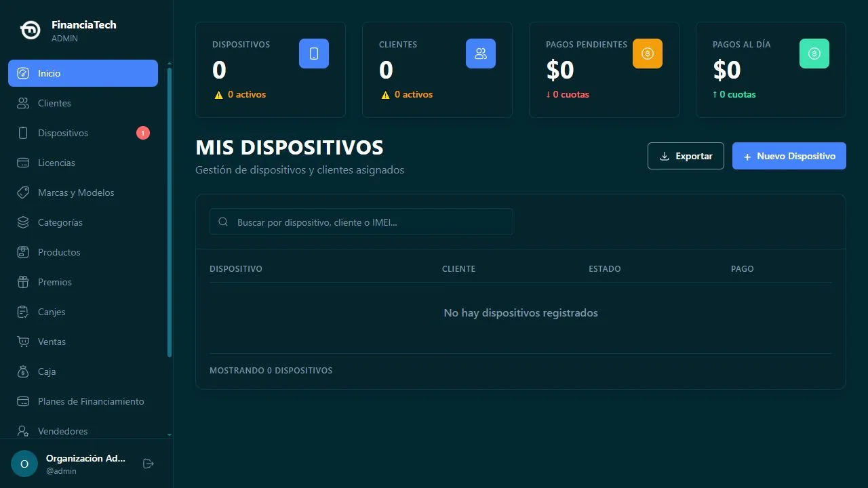Click the sidebar vertical scrollbar
868x488 pixels.
tap(170, 212)
